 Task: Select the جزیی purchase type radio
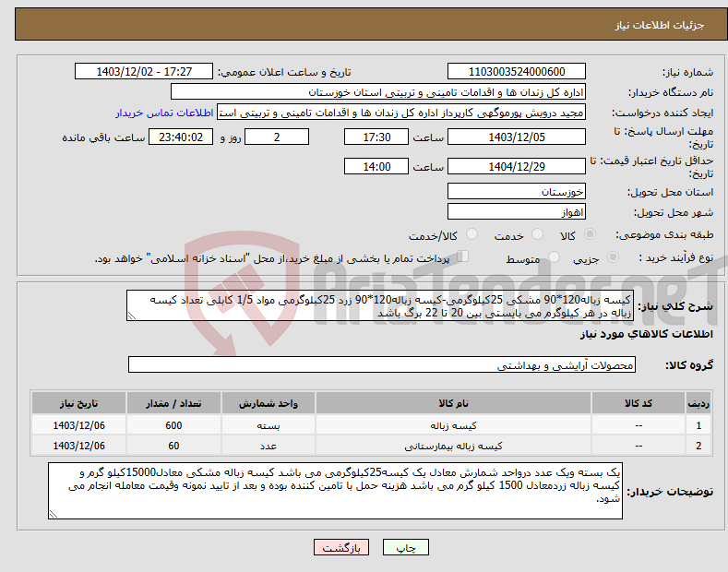(613, 257)
